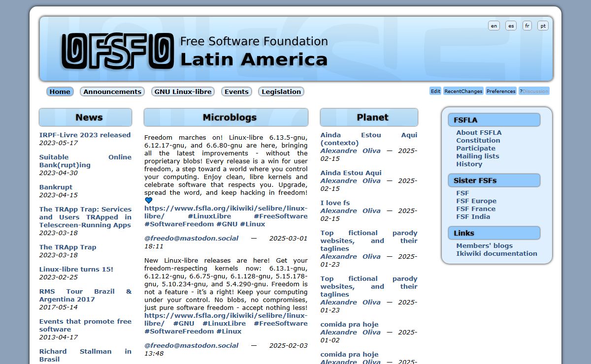This screenshot has height=364, width=591.
Task: Click the FSFLA logo in header
Action: pos(117,51)
